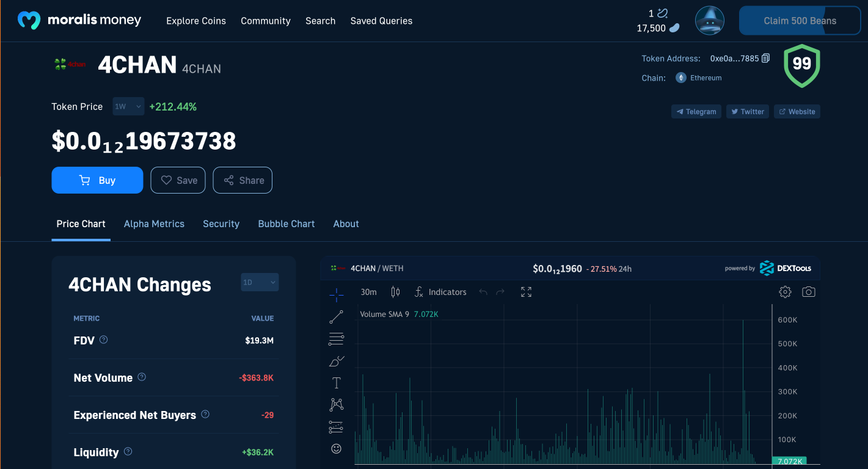Click the +212.44% price change
Image resolution: width=868 pixels, height=469 pixels.
173,107
